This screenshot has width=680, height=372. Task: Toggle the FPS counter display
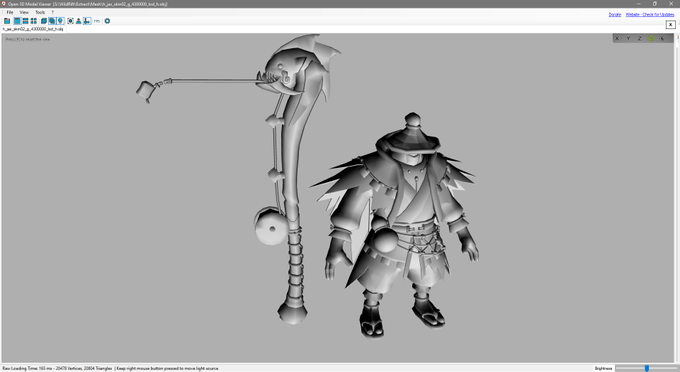coord(97,21)
